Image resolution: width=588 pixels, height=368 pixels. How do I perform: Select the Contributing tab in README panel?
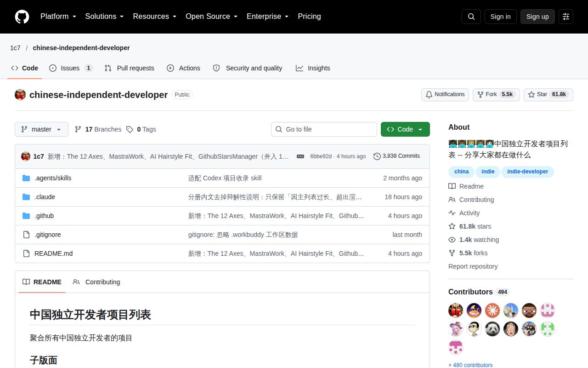pyautogui.click(x=96, y=282)
